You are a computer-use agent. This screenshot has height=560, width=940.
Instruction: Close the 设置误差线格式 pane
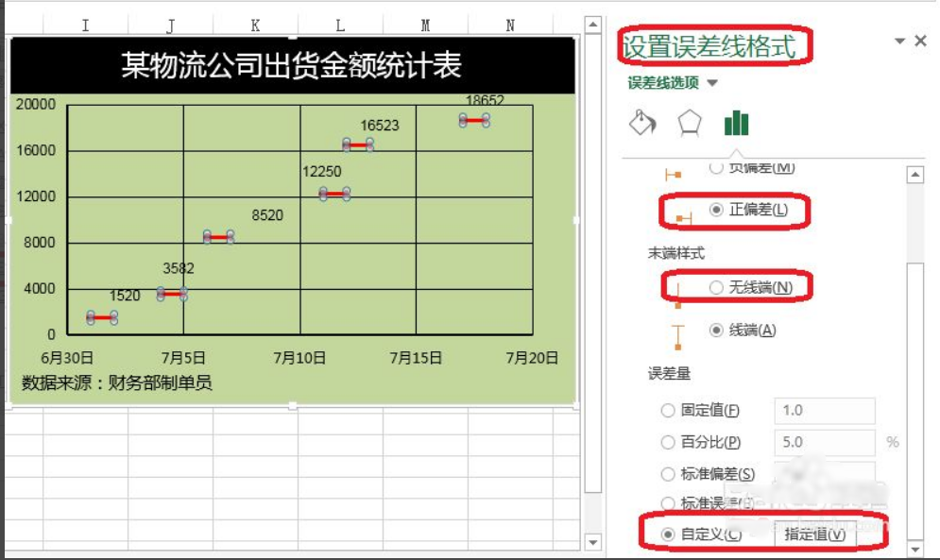coord(921,41)
